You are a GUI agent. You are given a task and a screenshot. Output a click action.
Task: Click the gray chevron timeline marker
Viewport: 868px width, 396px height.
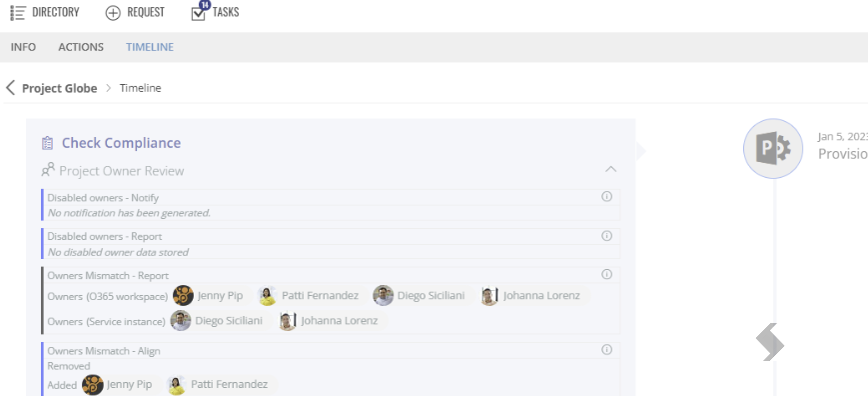tap(770, 342)
